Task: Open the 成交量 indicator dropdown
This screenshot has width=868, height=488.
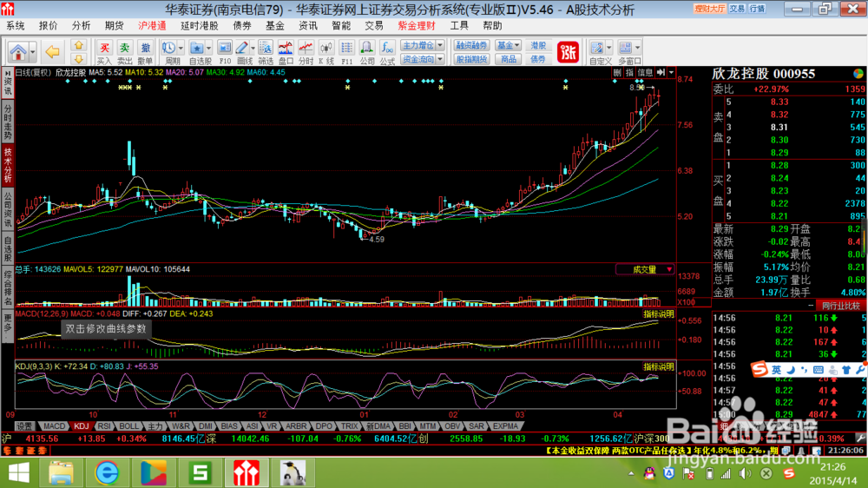Action: click(646, 270)
